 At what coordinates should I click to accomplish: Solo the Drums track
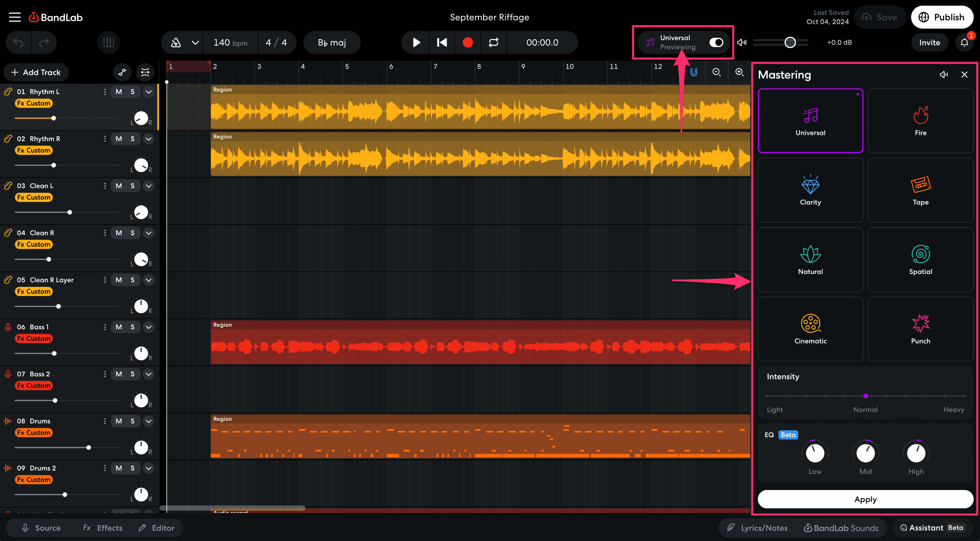pyautogui.click(x=132, y=421)
